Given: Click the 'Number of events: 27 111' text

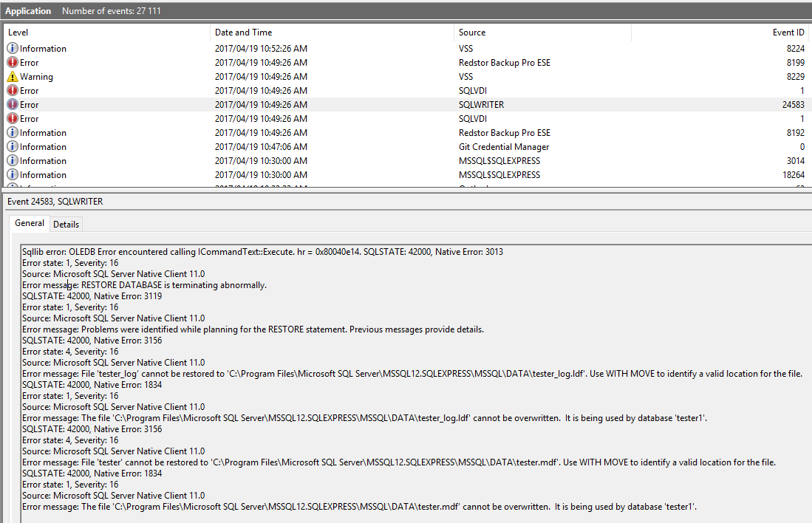Looking at the screenshot, I should (x=112, y=11).
